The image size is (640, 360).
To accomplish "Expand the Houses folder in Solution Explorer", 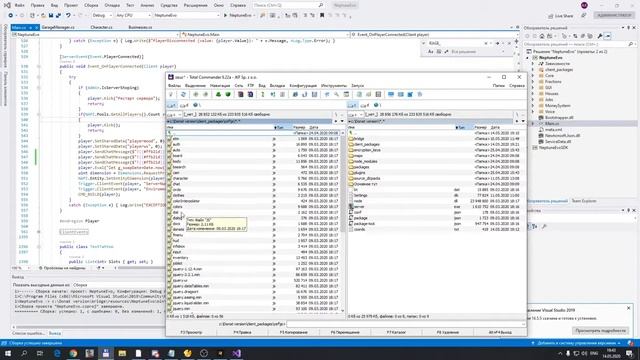I will (533, 93).
